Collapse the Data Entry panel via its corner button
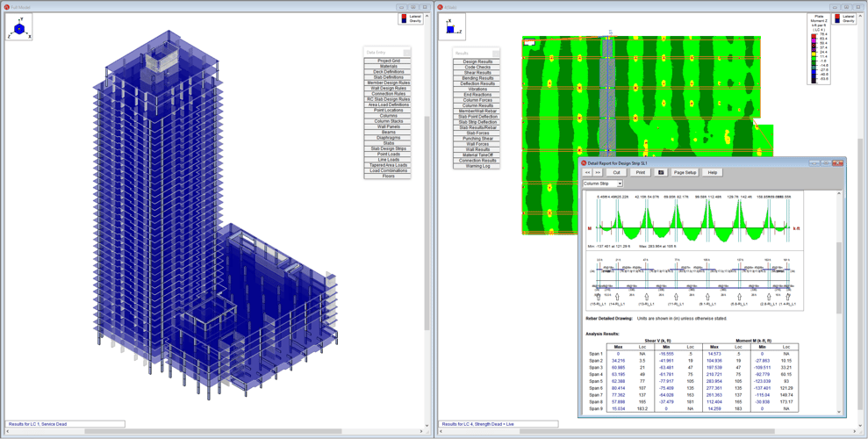The image size is (868, 439). pos(407,53)
